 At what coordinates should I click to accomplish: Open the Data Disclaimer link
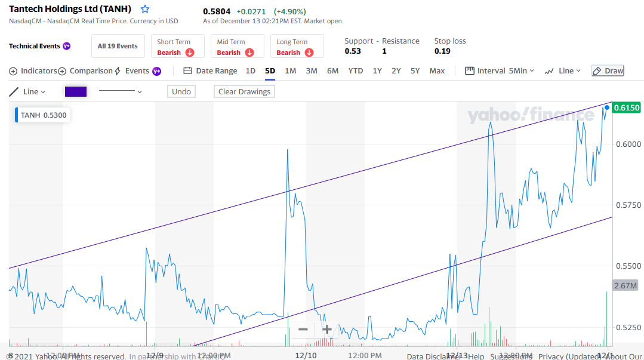[x=434, y=356]
